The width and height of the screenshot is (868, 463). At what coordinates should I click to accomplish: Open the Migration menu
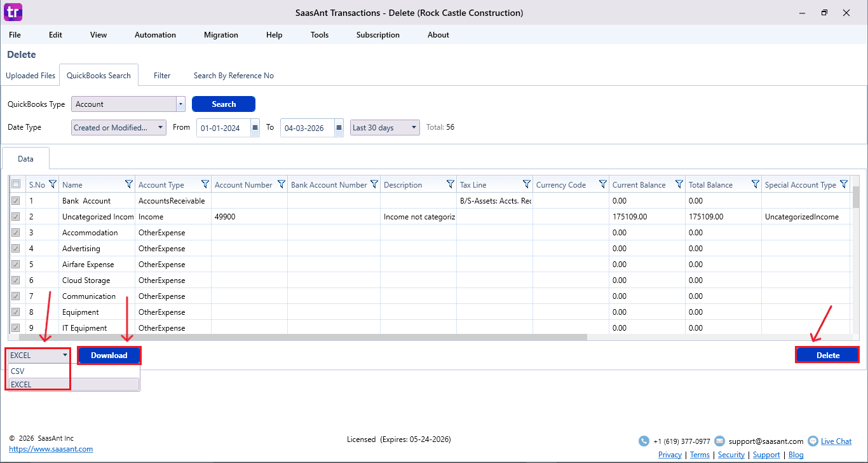(x=221, y=35)
